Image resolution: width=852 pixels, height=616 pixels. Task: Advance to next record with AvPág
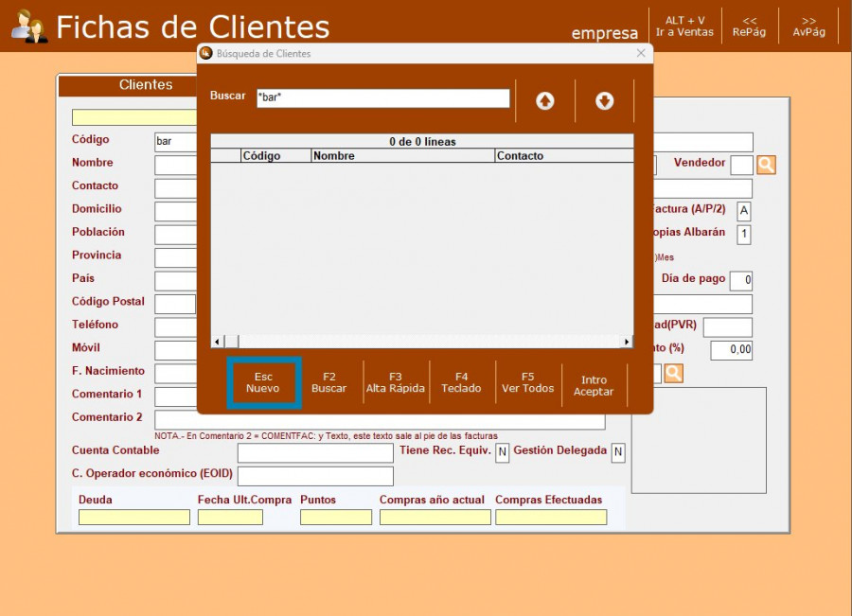(808, 26)
